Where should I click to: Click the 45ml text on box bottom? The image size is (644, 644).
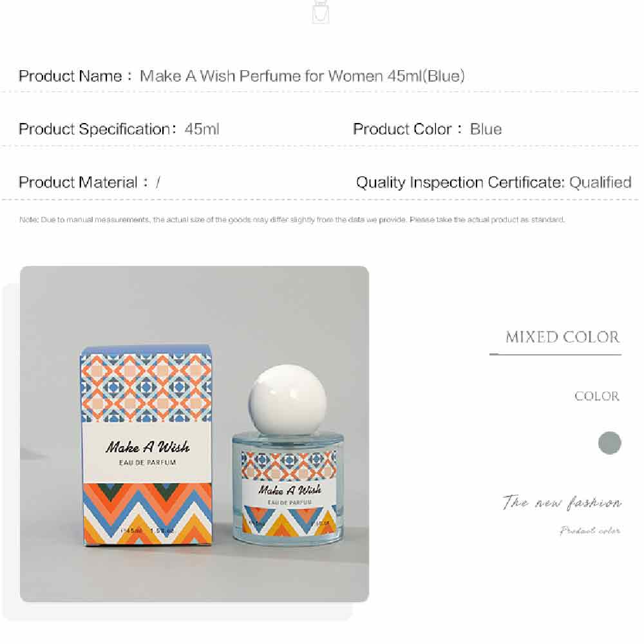132,531
